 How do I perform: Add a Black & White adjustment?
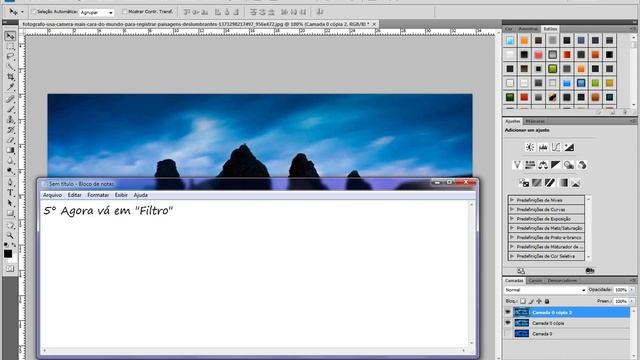point(556,165)
